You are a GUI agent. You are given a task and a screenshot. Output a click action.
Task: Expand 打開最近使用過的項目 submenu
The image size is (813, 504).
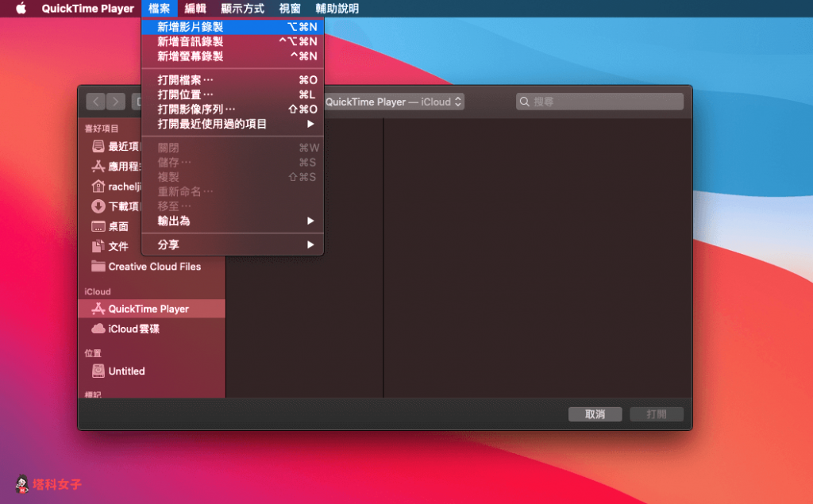[233, 124]
